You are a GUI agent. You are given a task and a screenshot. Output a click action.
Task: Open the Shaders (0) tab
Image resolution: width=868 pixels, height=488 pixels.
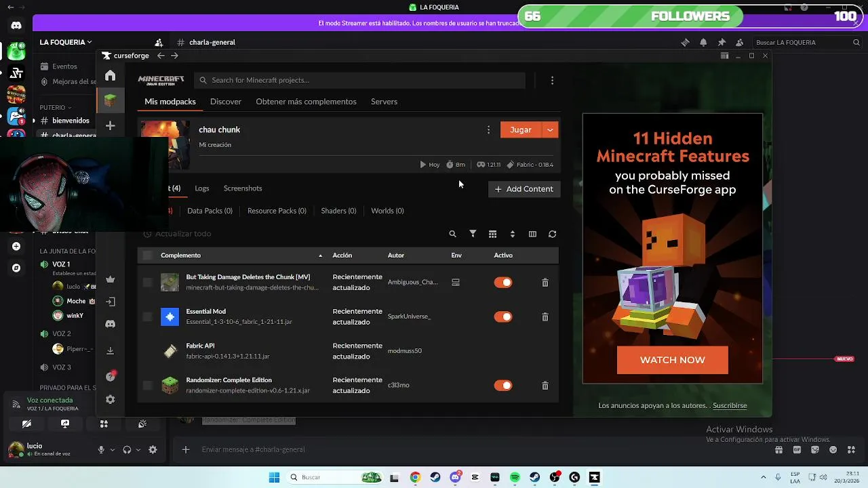tap(338, 211)
